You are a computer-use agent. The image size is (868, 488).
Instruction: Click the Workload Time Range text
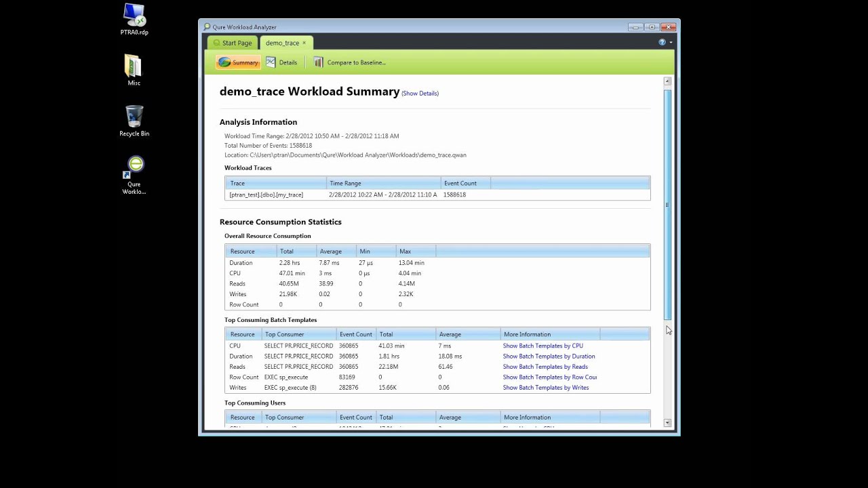click(311, 136)
